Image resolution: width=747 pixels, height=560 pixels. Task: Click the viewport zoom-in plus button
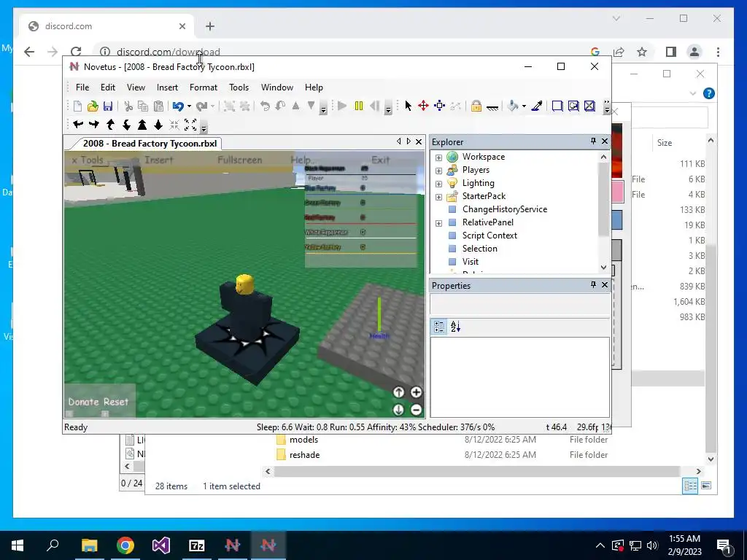click(416, 392)
